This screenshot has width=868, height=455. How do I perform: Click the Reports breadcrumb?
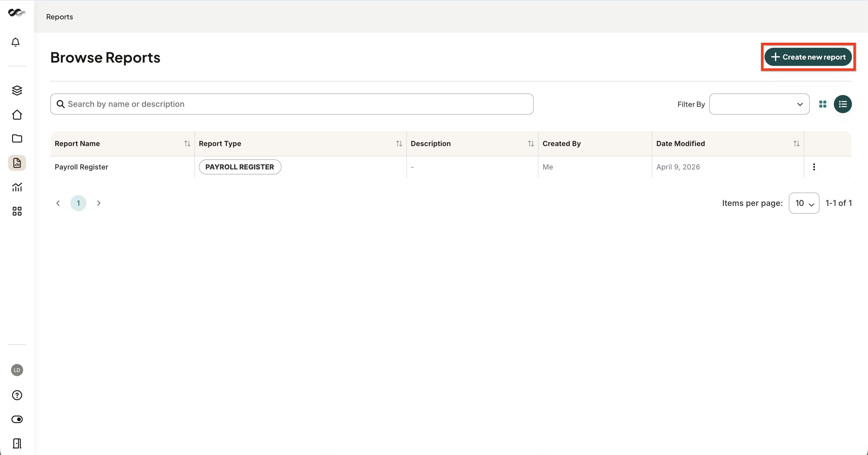pos(59,17)
